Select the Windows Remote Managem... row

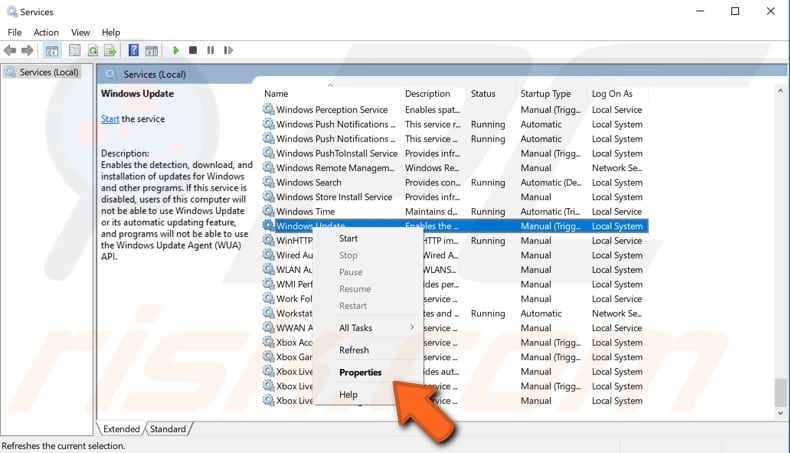click(455, 168)
